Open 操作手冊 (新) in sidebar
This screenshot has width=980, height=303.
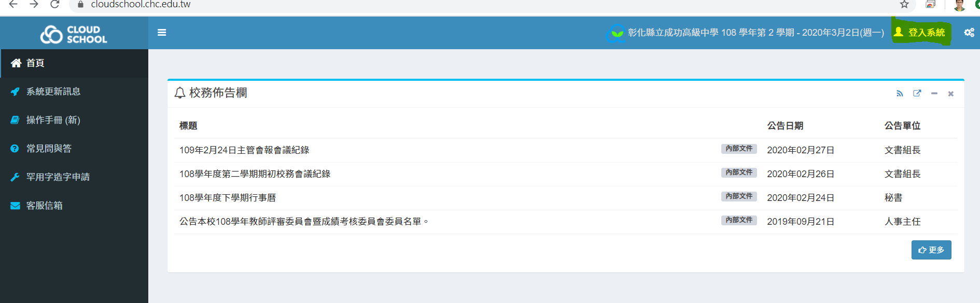74,120
